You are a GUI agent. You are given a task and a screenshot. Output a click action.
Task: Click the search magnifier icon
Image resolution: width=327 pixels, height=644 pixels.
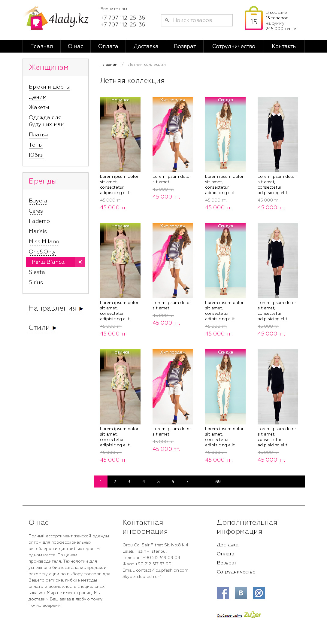pyautogui.click(x=167, y=20)
